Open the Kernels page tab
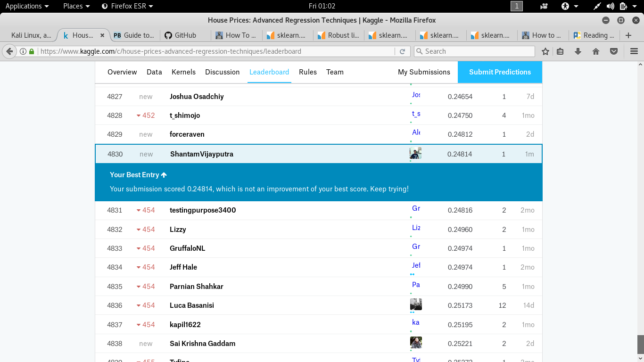 click(184, 72)
